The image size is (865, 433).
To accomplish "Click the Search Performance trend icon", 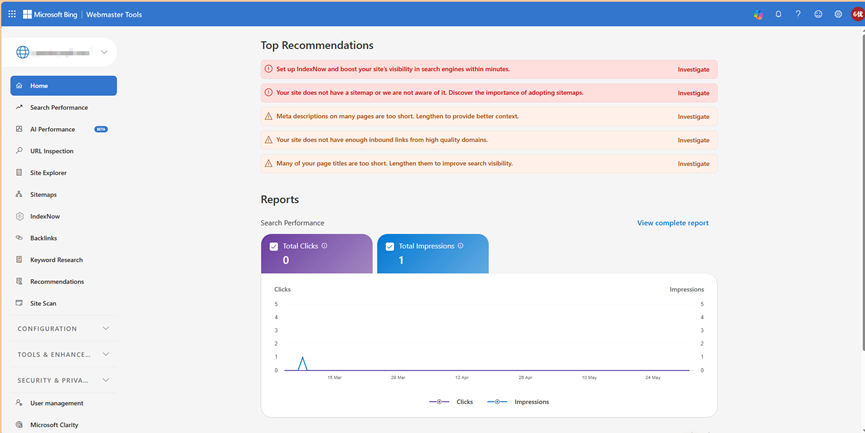I will [x=19, y=108].
